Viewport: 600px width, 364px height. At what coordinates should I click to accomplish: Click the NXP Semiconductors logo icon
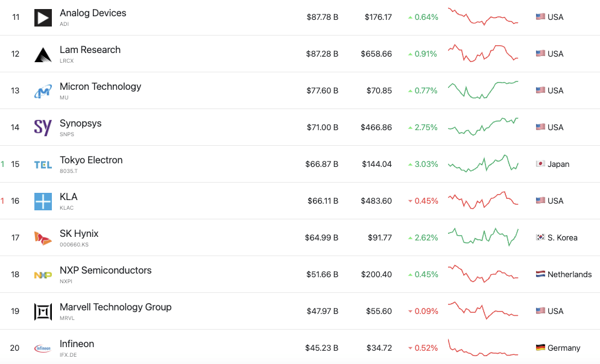pos(43,275)
